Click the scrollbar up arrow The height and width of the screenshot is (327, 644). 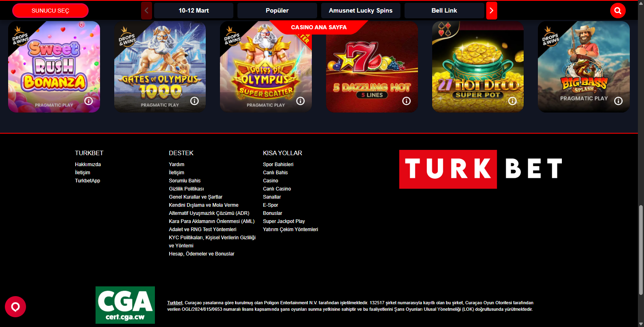pos(641,3)
